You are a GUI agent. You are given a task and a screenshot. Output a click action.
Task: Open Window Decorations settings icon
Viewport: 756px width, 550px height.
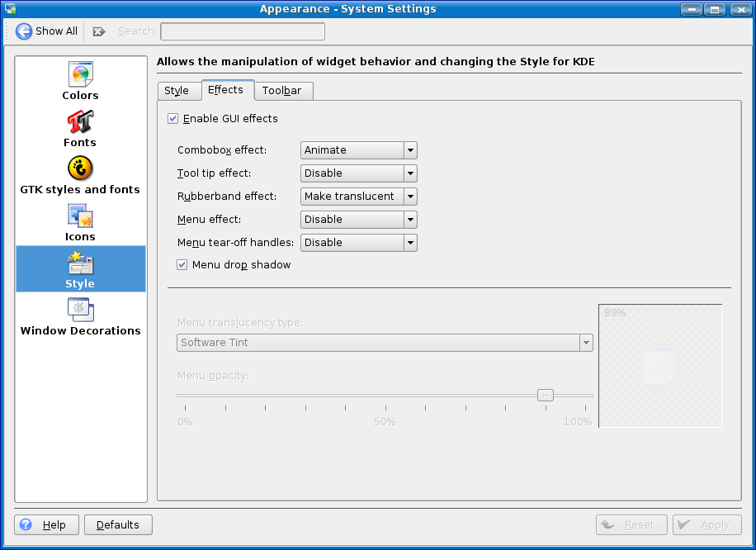(80, 311)
